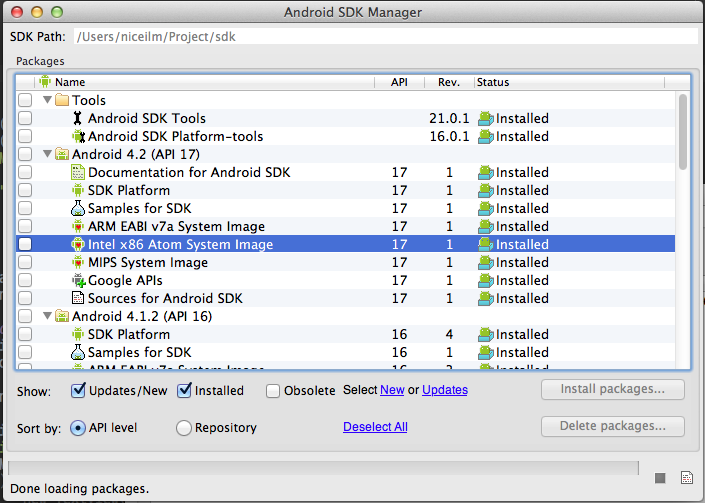Screen dimensions: 705x503
Task: Click the API 17 SDK Platform android icon
Action: tap(78, 190)
